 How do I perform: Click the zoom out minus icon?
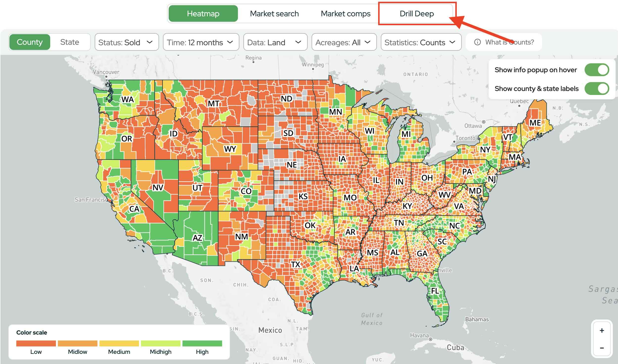602,348
